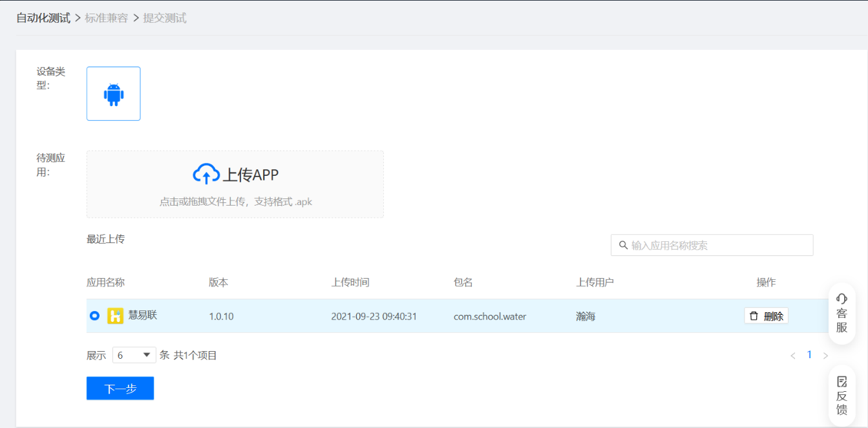Click the com.school.water package name cell
868x428 pixels.
[x=490, y=317]
